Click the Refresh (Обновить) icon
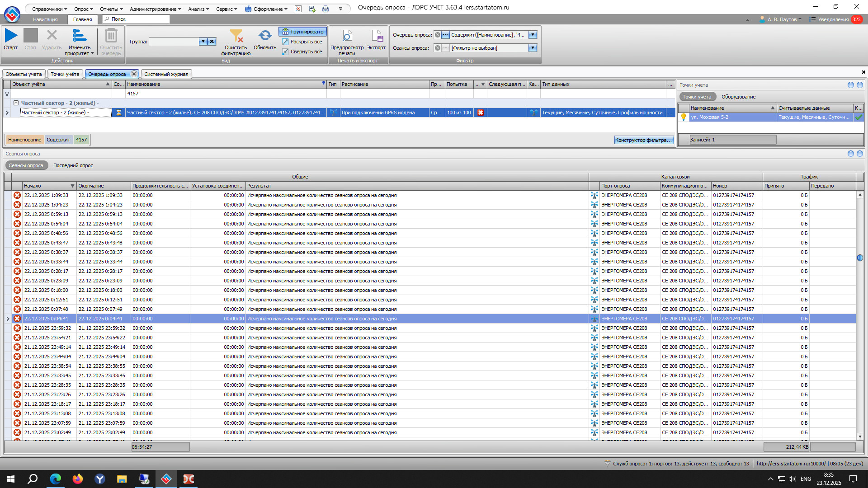The width and height of the screenshot is (868, 488). tap(265, 36)
